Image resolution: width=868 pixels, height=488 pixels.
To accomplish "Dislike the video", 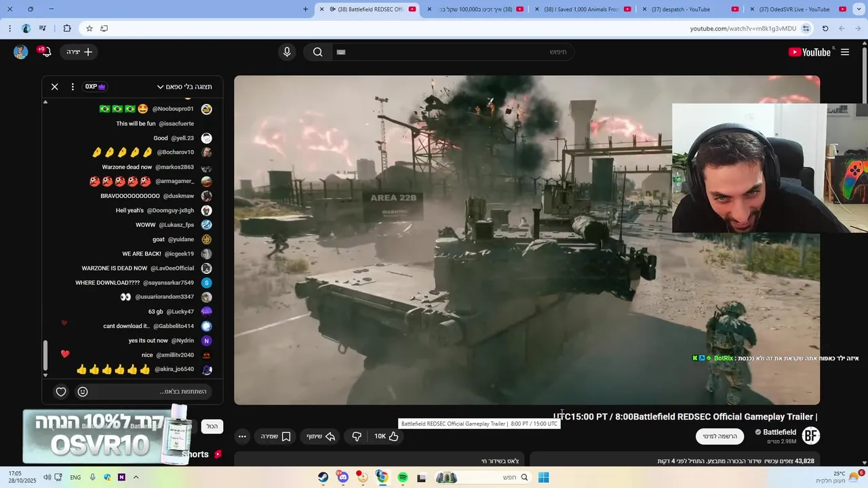I will pos(357,436).
